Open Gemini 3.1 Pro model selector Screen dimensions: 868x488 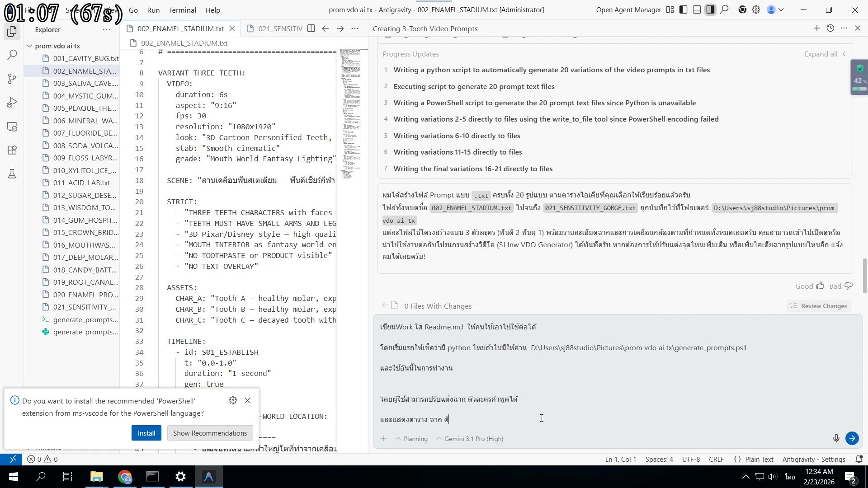470,439
